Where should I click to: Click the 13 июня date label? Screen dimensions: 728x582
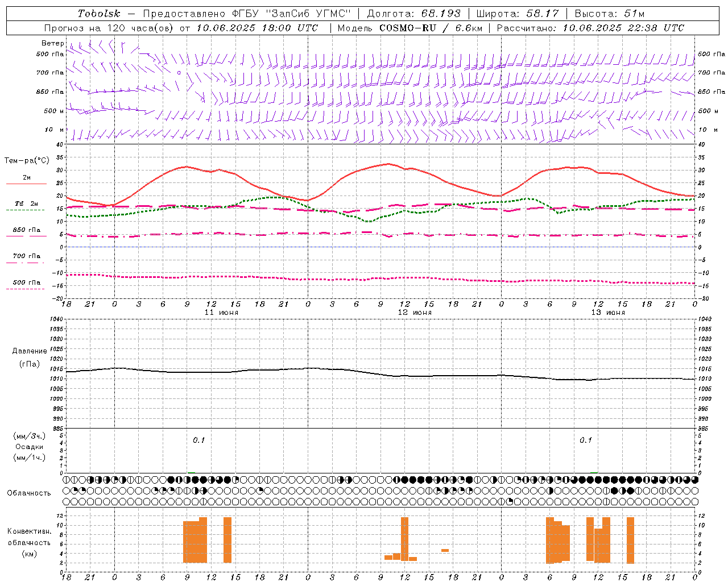(x=608, y=313)
